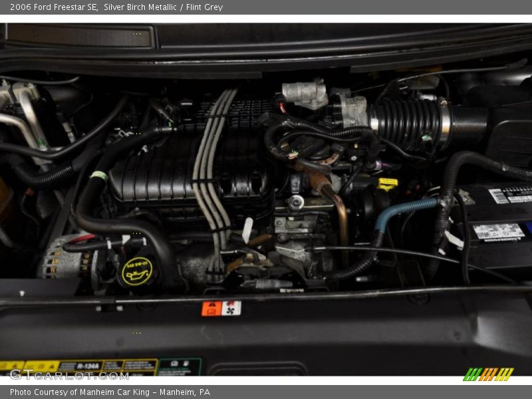Screen dimensions: 532x399
Task: Click the orange fan warning sticker
Action: (x=221, y=309)
